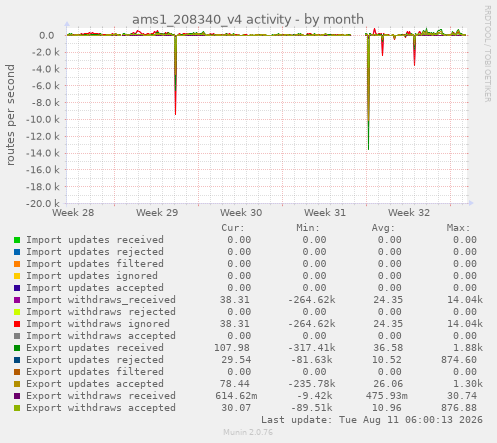Click the 'Export withdraws received' legend label
497x443 pixels.
point(101,396)
